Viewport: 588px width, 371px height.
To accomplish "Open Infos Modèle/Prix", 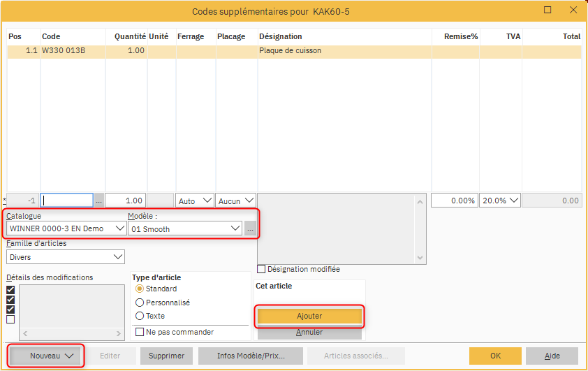I will pyautogui.click(x=251, y=356).
